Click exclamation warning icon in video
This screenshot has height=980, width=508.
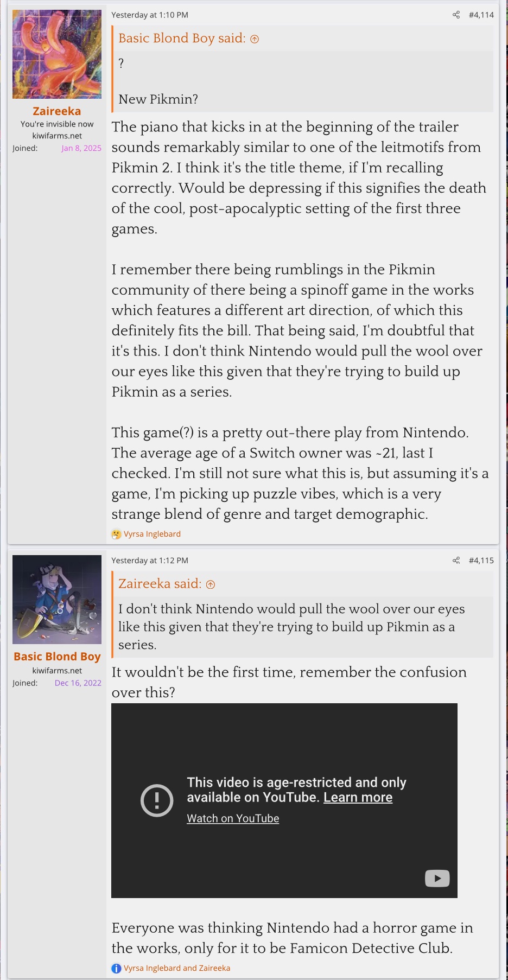tap(157, 800)
